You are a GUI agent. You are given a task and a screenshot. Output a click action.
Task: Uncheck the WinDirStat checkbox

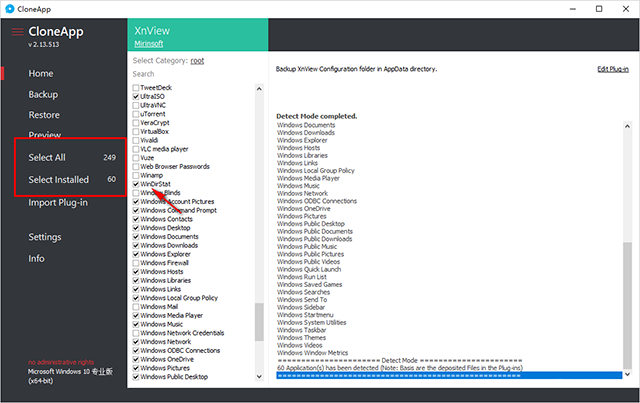point(136,184)
